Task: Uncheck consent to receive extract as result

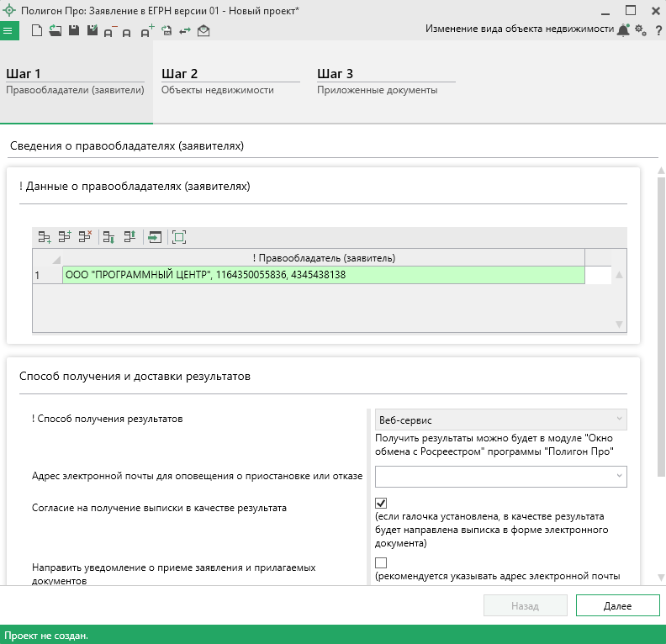Action: coord(381,503)
